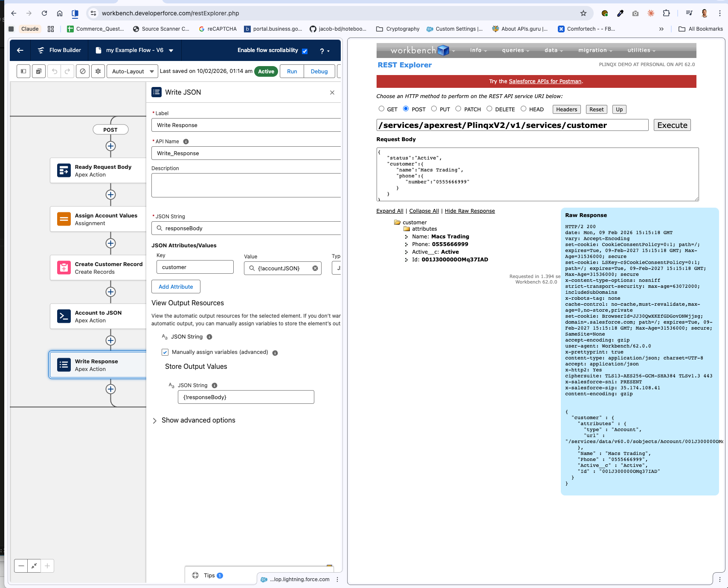Go back from Flow Builder via arrow

[x=20, y=50]
